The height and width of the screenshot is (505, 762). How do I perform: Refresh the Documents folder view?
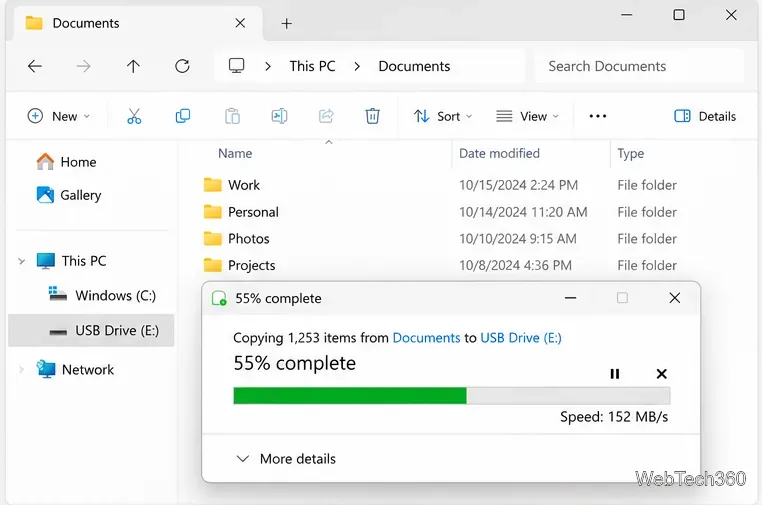(x=182, y=66)
